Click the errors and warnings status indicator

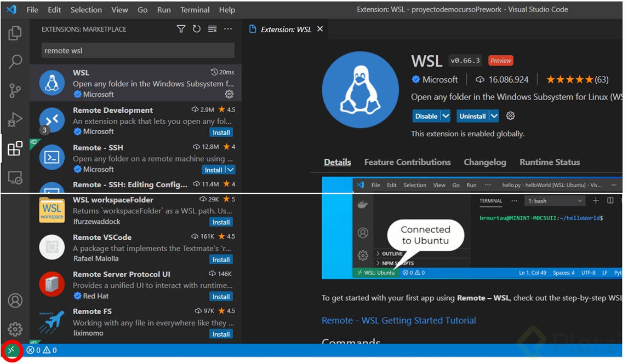click(42, 350)
